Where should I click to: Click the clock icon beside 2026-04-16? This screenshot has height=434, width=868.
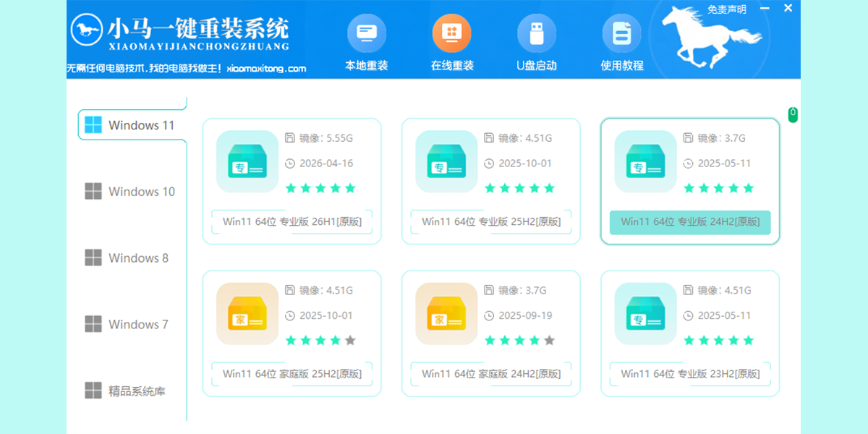290,163
